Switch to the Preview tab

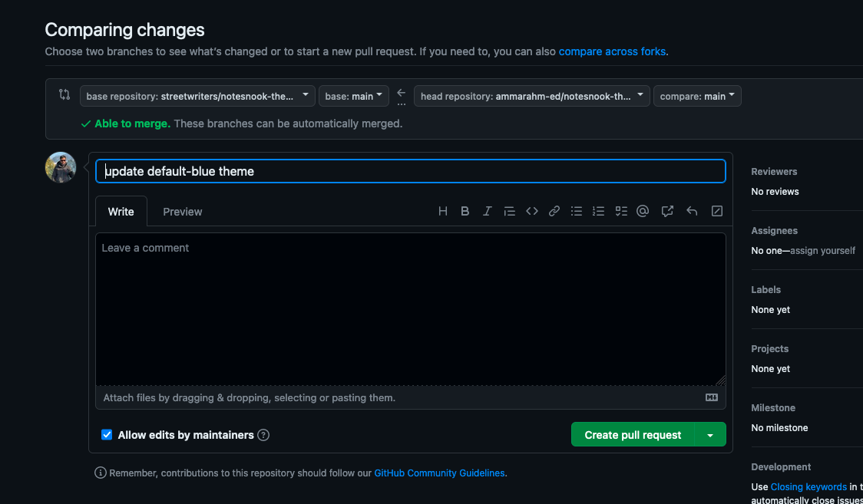click(x=183, y=212)
